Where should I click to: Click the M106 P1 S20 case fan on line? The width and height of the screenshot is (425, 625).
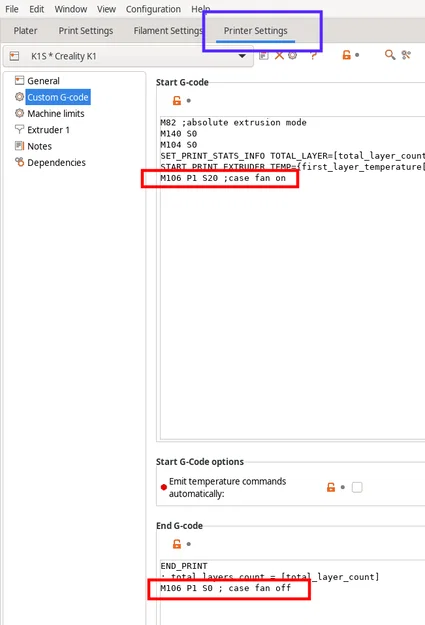point(223,178)
